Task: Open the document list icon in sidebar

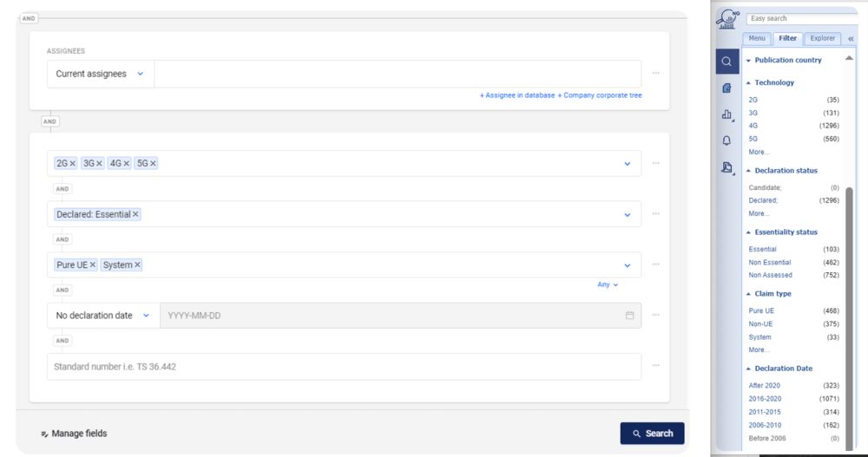Action: tap(727, 88)
